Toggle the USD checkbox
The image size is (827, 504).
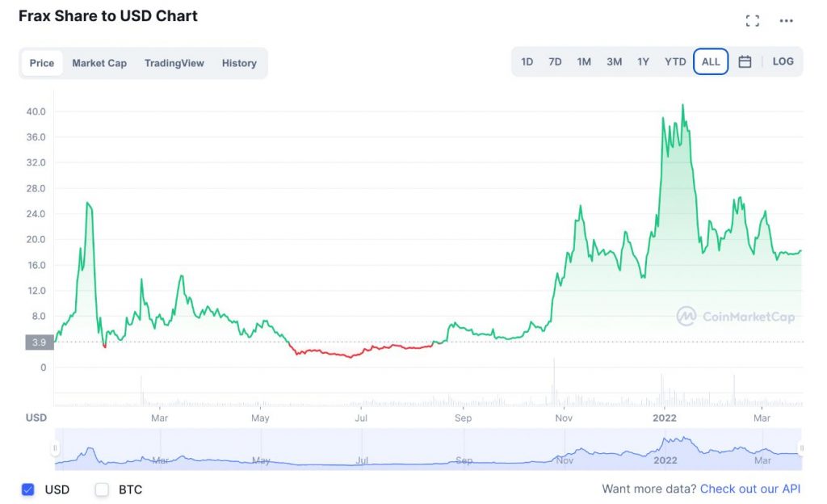28,489
